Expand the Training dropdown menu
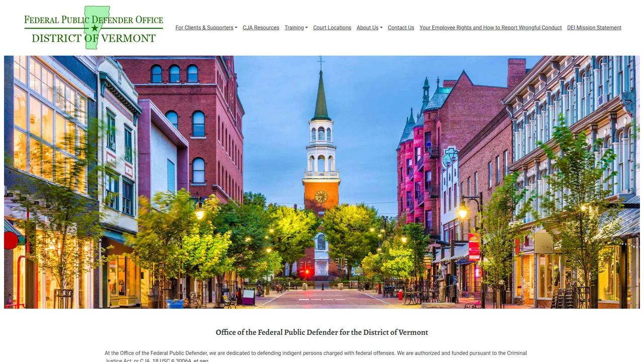Screen dimensions: 644x362 [x=296, y=28]
